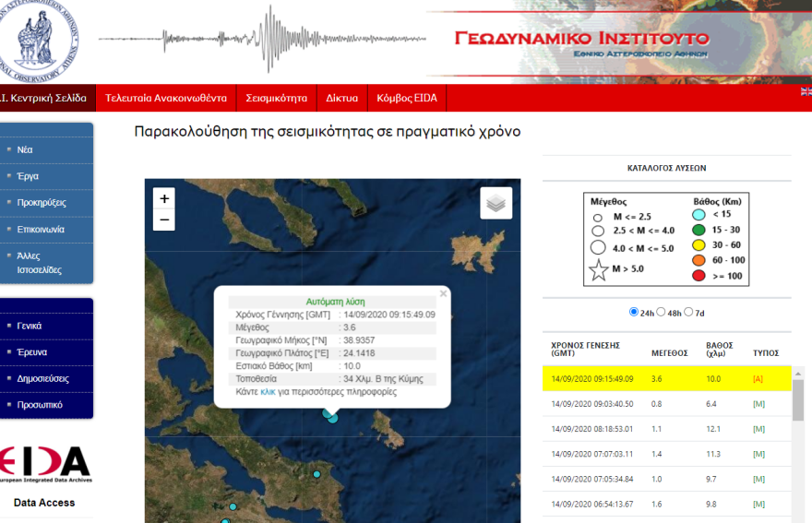Select earthquake marker beneath the popup

332,417
